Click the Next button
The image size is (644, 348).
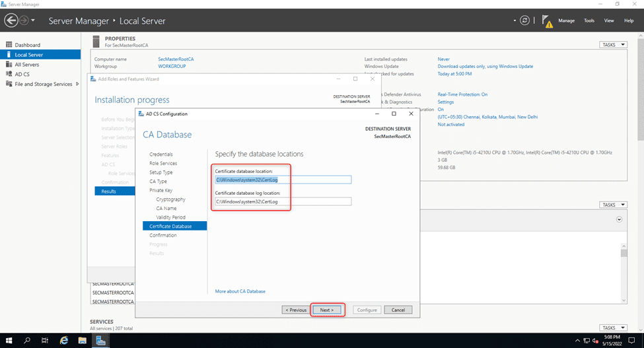(327, 310)
